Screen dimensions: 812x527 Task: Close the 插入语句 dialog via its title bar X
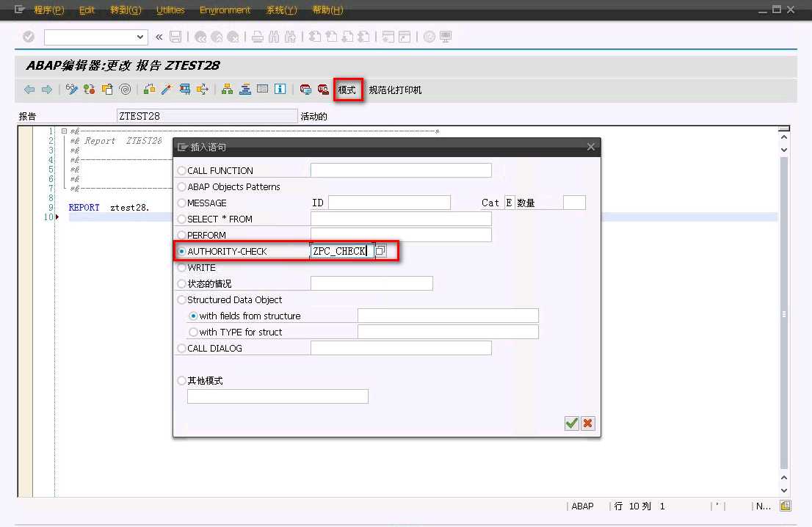coord(591,147)
